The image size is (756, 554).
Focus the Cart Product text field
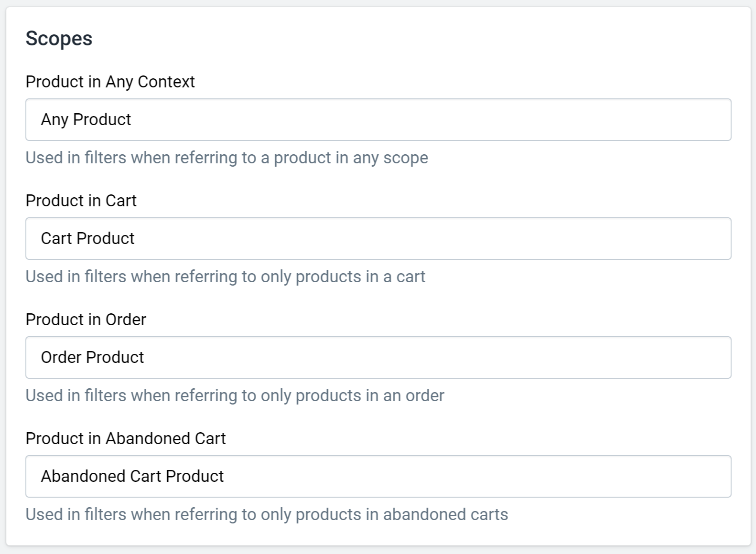378,238
